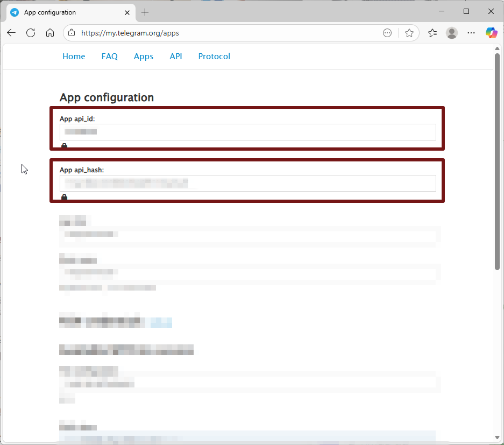Image resolution: width=504 pixels, height=445 pixels.
Task: Select the App configuration tab
Action: 65,12
